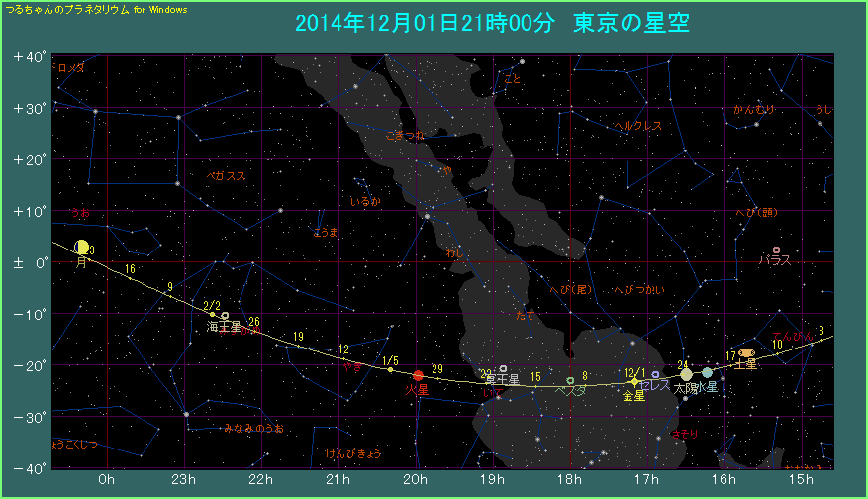Select the green Vesta marker
Image resolution: width=868 pixels, height=499 pixels.
coord(570,380)
